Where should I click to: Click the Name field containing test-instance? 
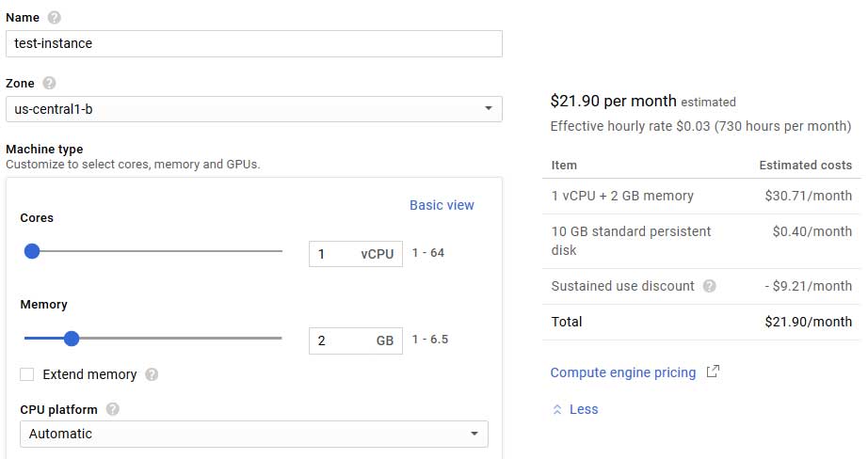253,43
